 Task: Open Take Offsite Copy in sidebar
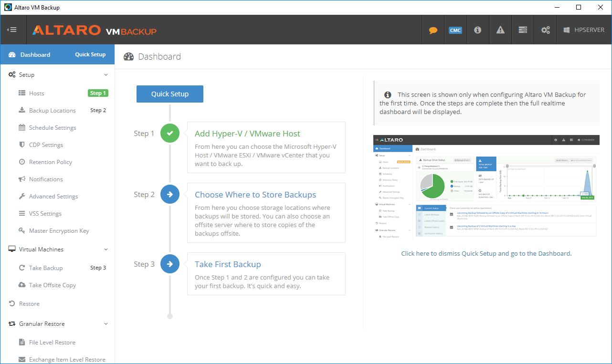53,285
